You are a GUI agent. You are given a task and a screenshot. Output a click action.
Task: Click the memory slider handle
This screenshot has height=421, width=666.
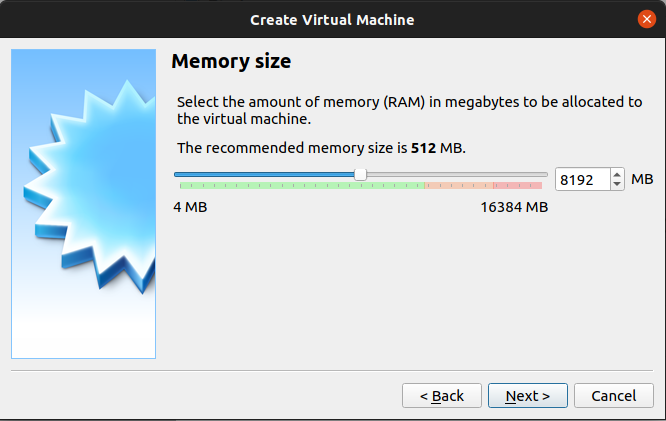pos(360,174)
